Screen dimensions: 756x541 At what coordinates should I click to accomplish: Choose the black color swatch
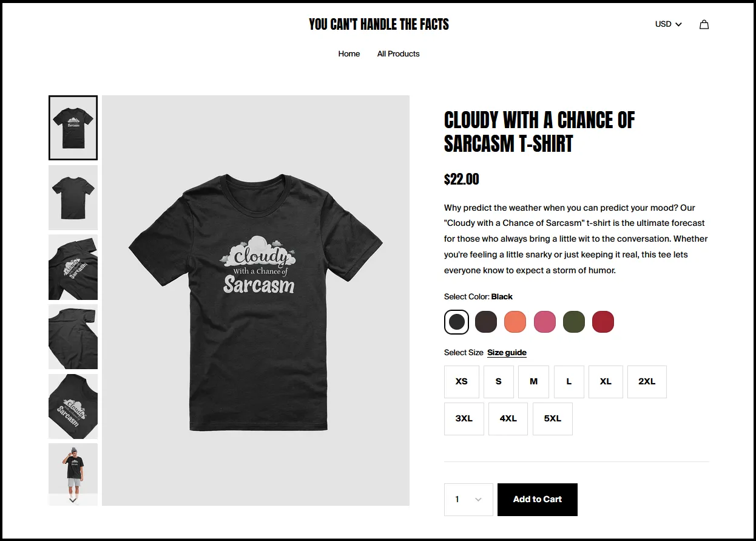[456, 322]
